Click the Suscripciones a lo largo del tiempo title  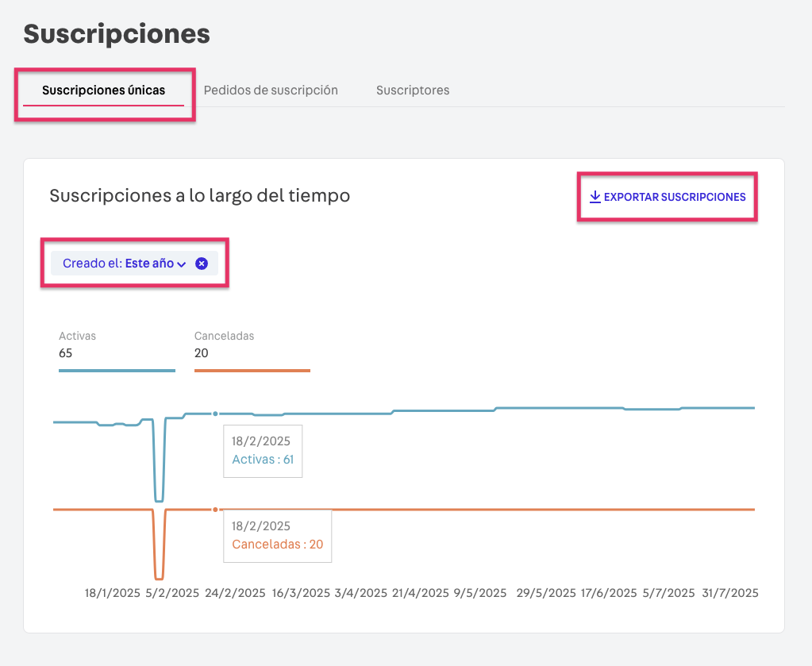199,195
